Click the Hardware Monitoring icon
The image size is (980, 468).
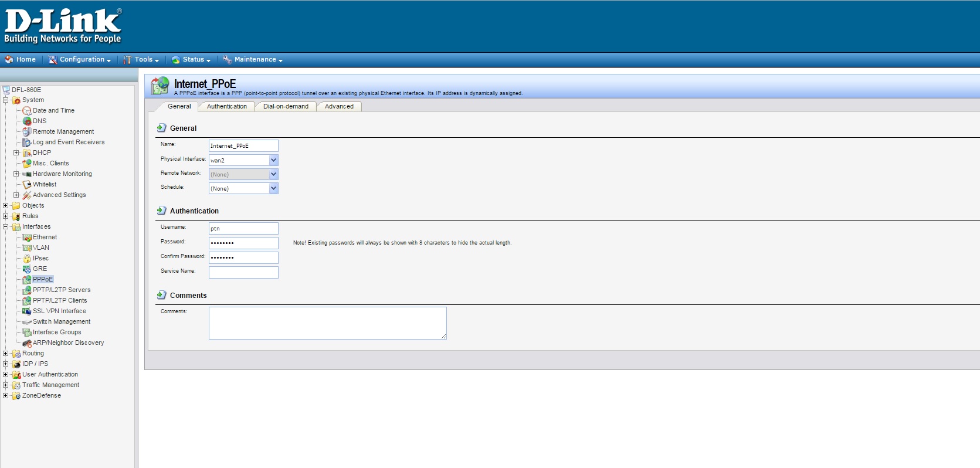click(x=27, y=174)
